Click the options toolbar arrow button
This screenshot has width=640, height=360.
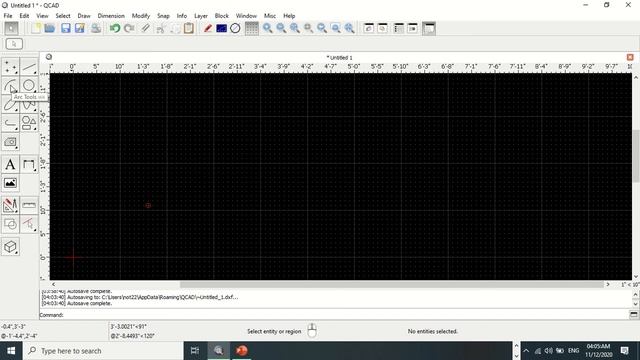(x=14, y=44)
